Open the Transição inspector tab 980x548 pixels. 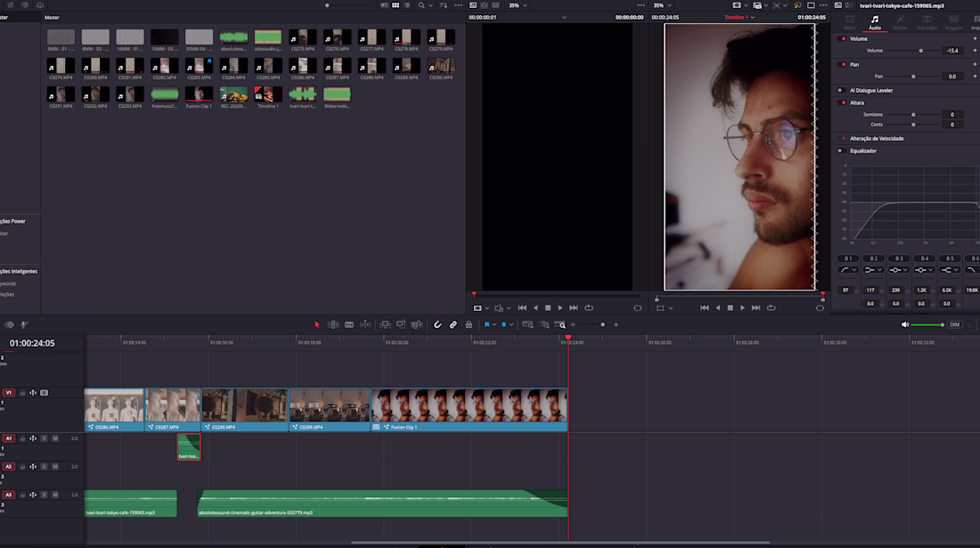(927, 22)
